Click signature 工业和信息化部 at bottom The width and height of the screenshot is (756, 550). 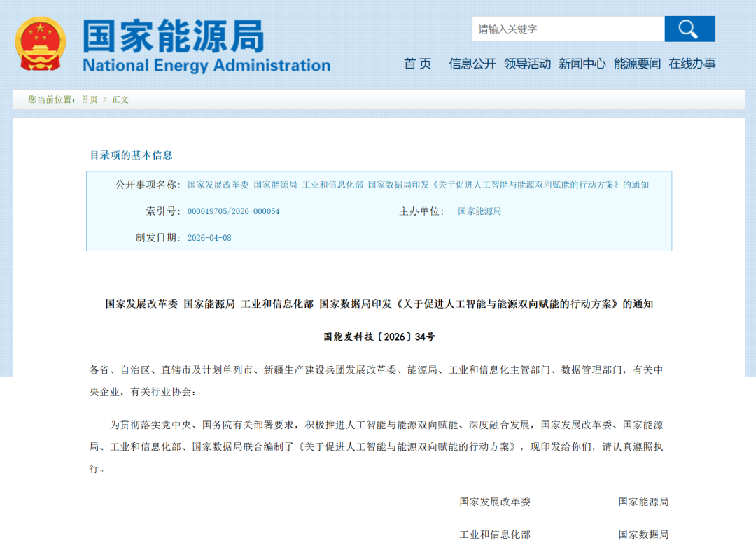click(x=495, y=535)
